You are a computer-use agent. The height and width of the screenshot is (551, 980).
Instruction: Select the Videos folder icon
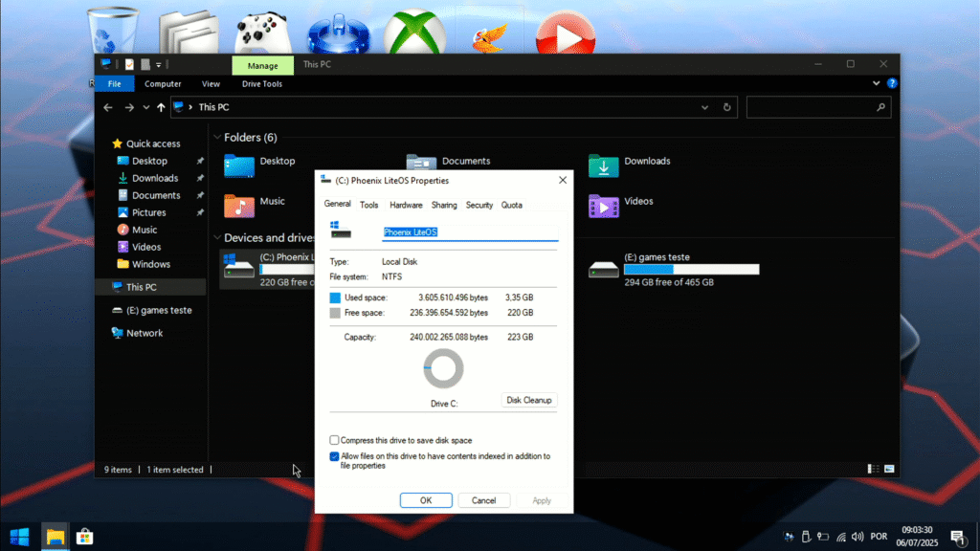point(603,207)
